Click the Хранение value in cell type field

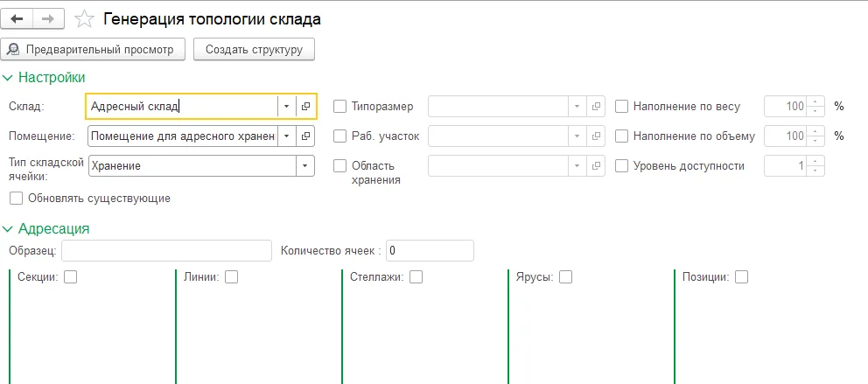(x=116, y=165)
